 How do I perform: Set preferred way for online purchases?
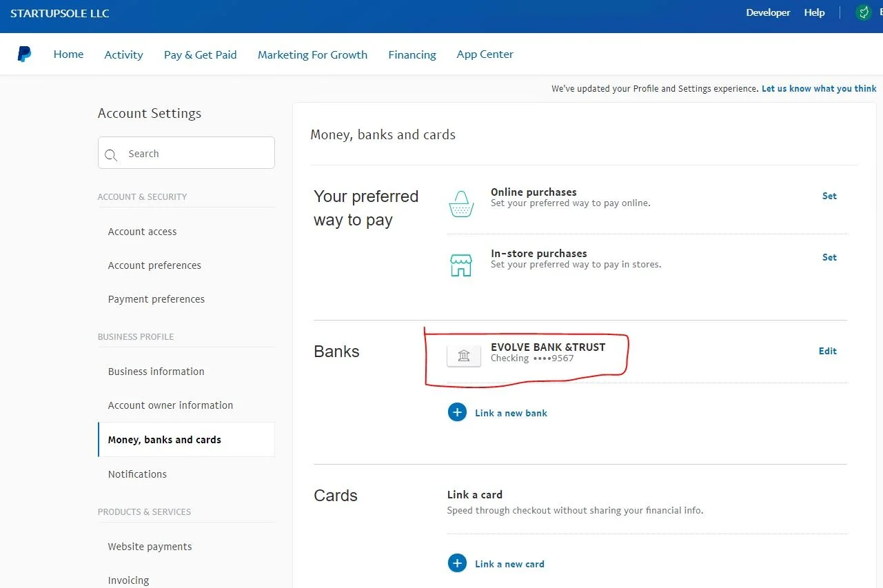point(829,196)
